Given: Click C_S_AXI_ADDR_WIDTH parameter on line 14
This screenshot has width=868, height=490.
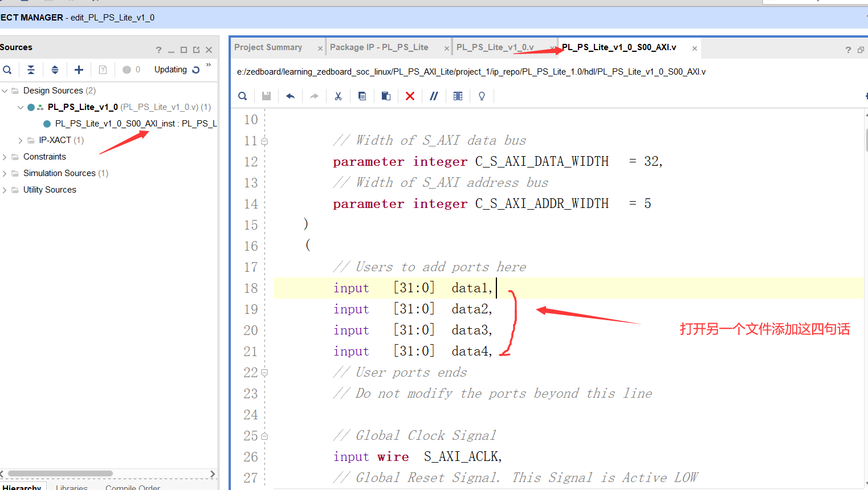Looking at the screenshot, I should 542,204.
